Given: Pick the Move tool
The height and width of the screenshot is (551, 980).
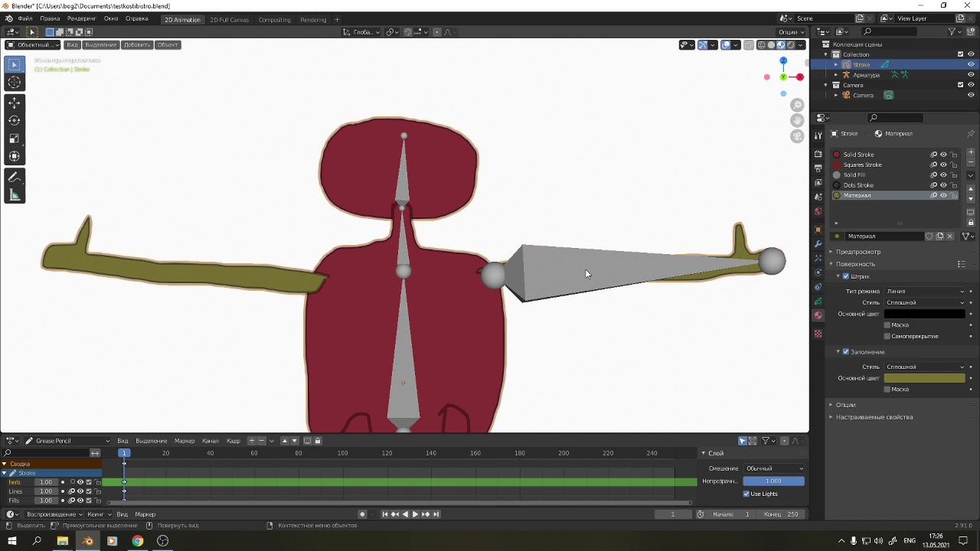Looking at the screenshot, I should pos(14,103).
